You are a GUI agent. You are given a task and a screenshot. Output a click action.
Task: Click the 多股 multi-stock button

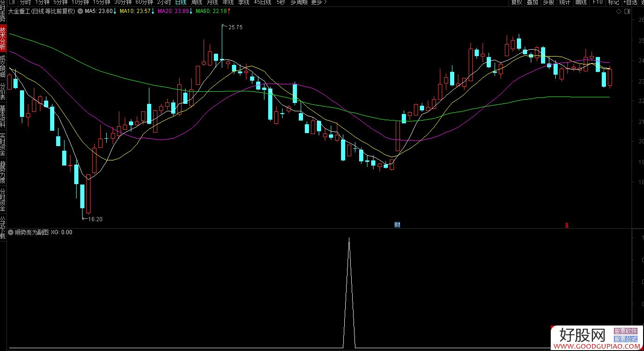coord(549,2)
